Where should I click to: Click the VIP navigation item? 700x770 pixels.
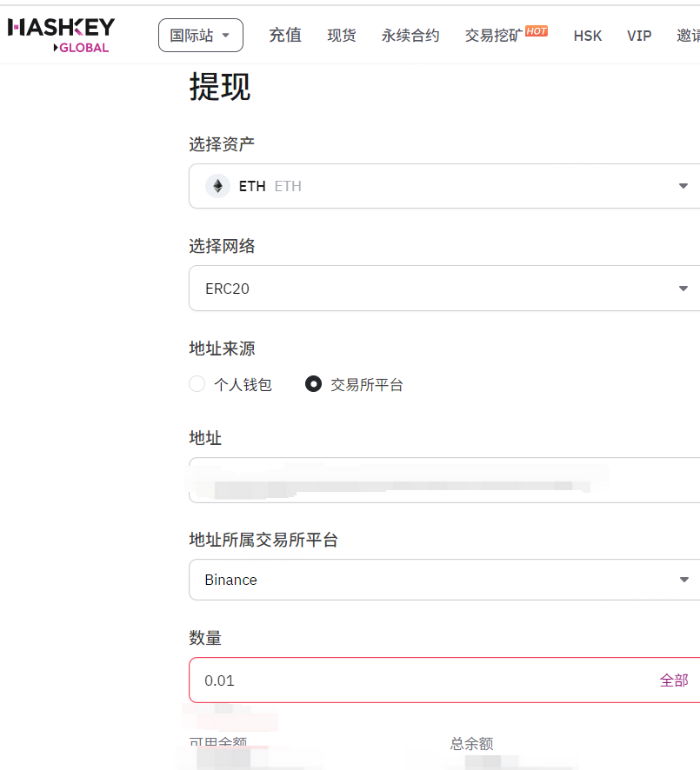point(639,36)
